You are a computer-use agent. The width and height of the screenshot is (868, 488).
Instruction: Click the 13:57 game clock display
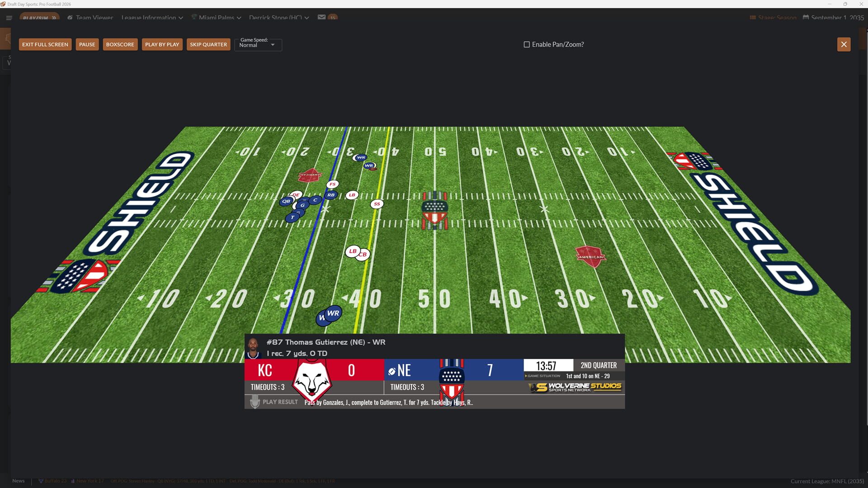point(547,365)
